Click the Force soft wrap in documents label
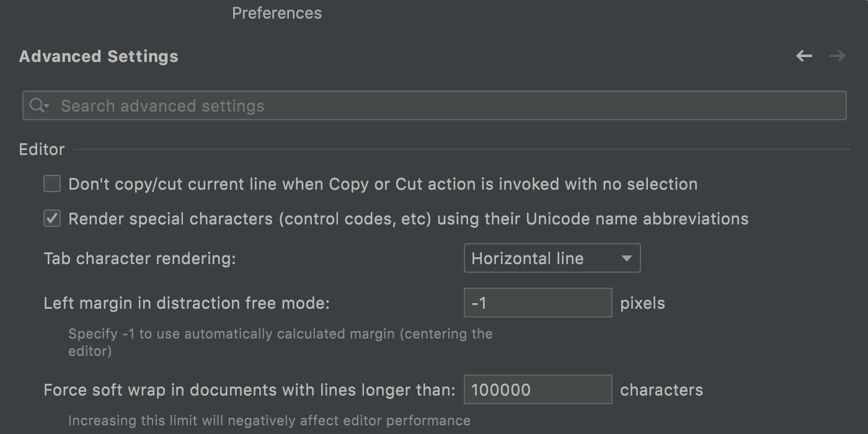Image resolution: width=868 pixels, height=434 pixels. click(x=249, y=390)
